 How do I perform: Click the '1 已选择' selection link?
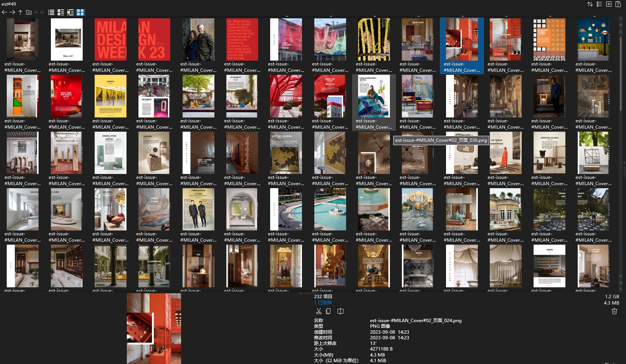323,302
